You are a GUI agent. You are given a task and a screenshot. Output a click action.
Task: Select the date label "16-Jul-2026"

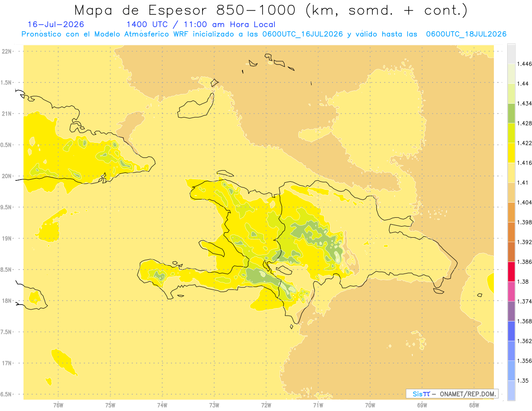coord(56,24)
